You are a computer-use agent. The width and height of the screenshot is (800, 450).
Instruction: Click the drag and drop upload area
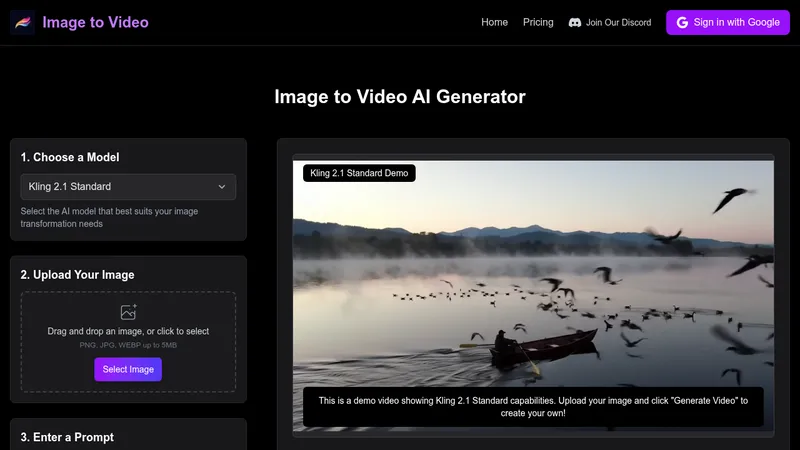pos(128,342)
